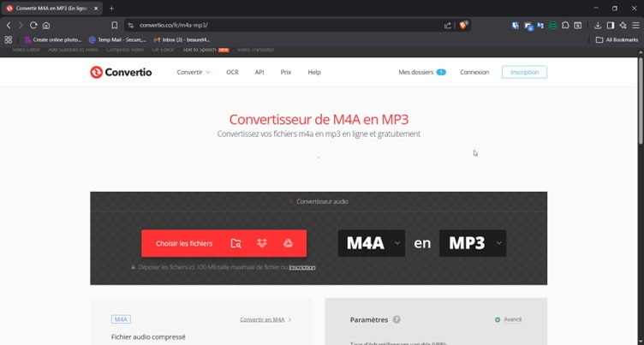
Task: Open the Leo AI sparkle icon
Action: (x=623, y=26)
